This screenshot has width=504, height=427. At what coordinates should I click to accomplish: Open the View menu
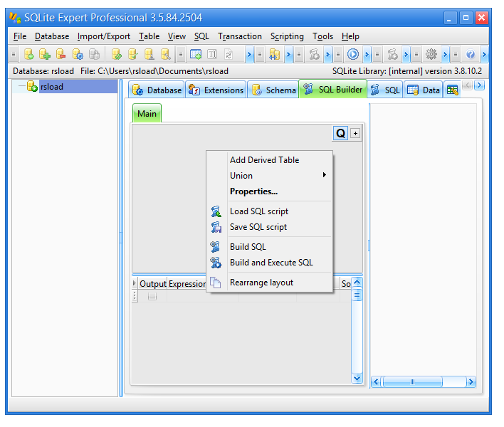click(x=177, y=36)
